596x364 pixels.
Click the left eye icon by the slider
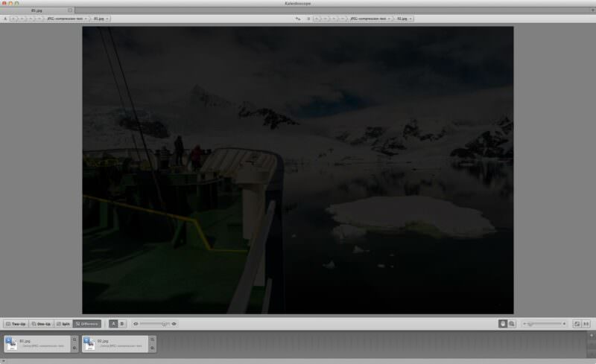click(136, 324)
